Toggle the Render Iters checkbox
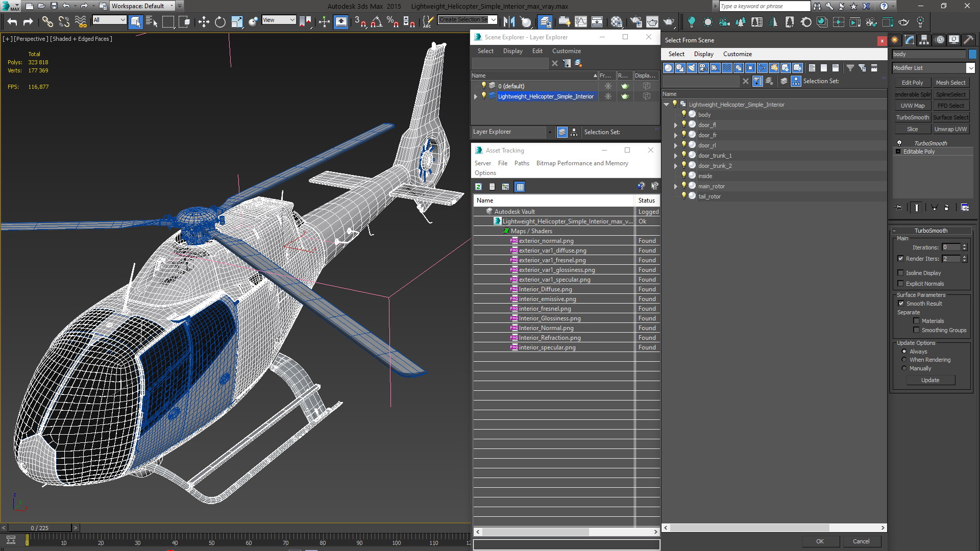 point(901,259)
